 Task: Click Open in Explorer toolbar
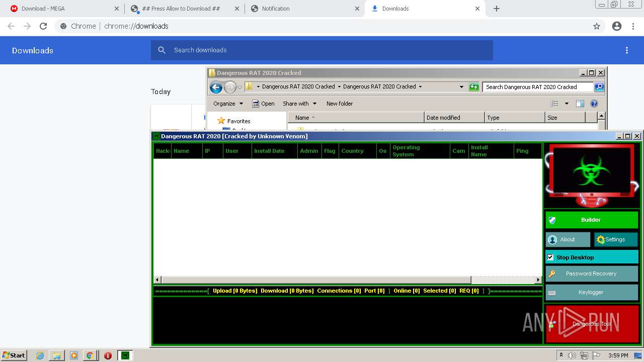(263, 104)
